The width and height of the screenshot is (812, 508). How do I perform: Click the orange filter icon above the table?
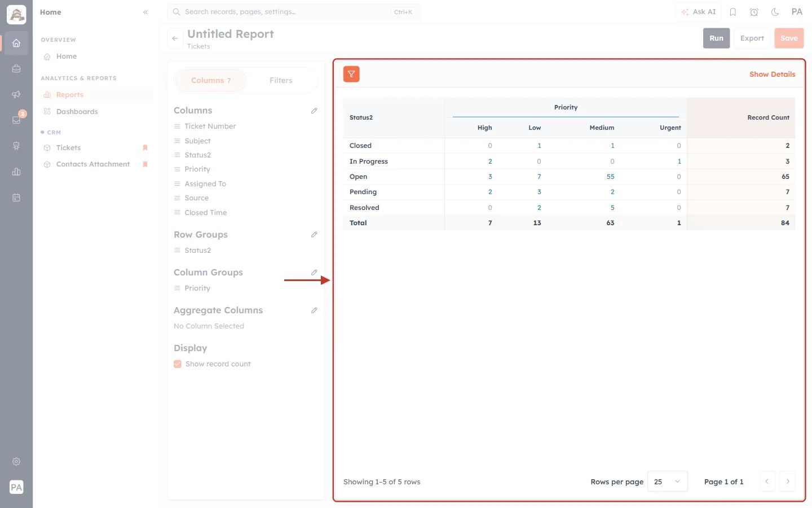[351, 74]
